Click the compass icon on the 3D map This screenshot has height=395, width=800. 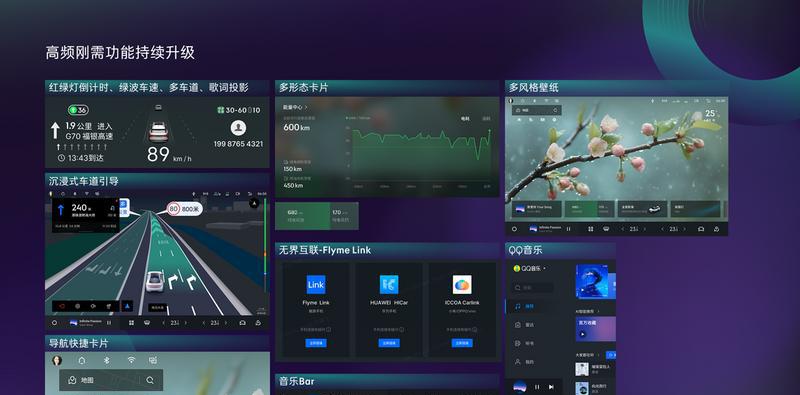pos(254,203)
